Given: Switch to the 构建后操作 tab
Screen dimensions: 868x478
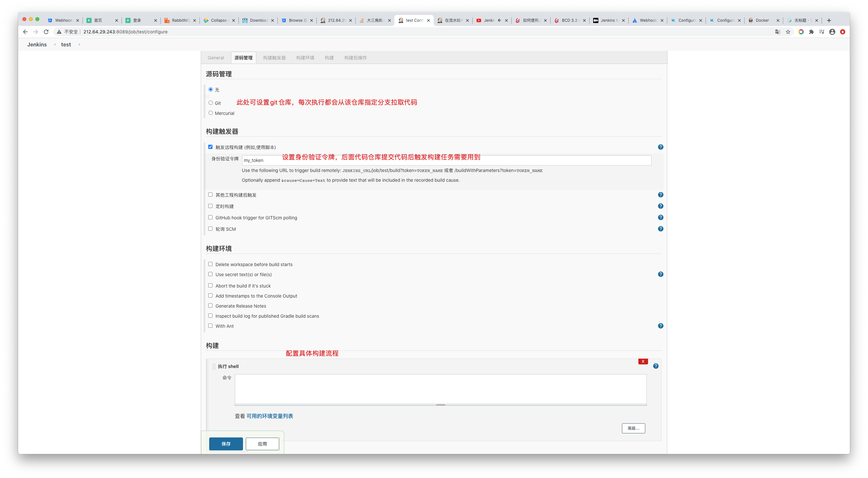Looking at the screenshot, I should pyautogui.click(x=355, y=58).
